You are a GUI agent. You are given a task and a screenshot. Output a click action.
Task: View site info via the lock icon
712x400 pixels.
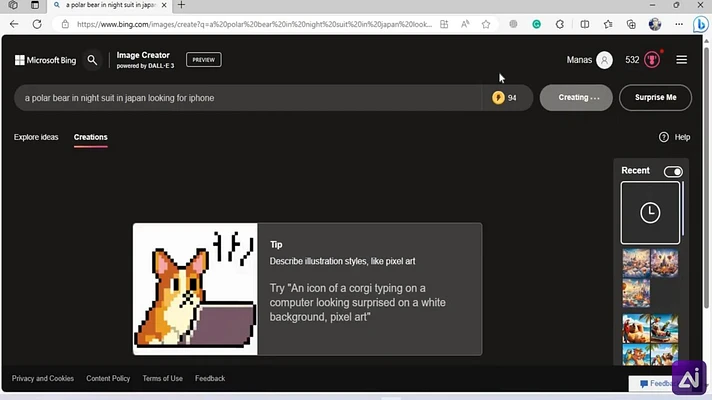tap(65, 24)
